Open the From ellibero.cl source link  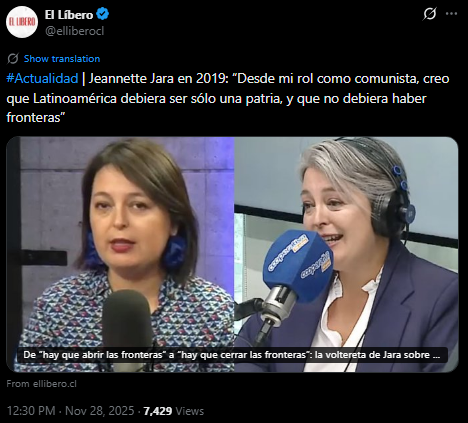pos(41,384)
